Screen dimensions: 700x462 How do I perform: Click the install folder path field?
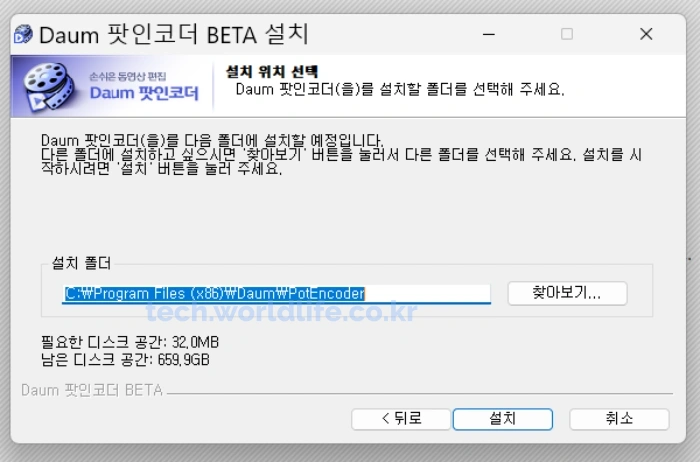click(276, 294)
